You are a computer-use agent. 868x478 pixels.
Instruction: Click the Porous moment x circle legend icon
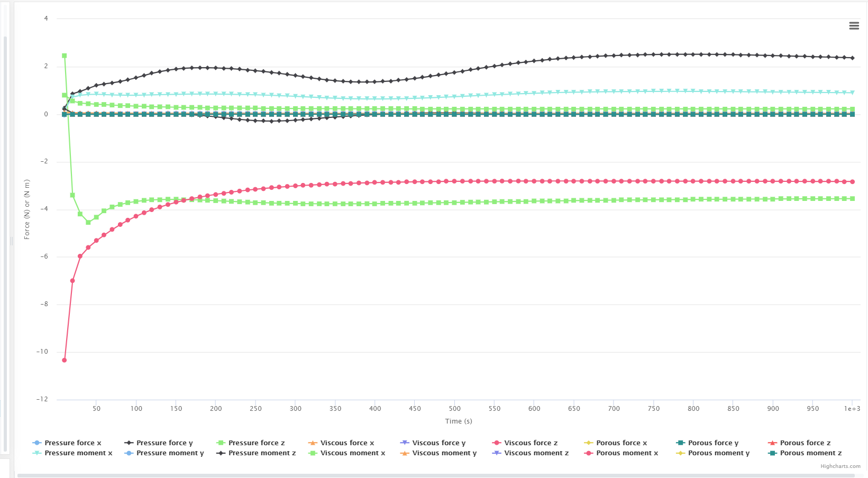tap(588, 453)
